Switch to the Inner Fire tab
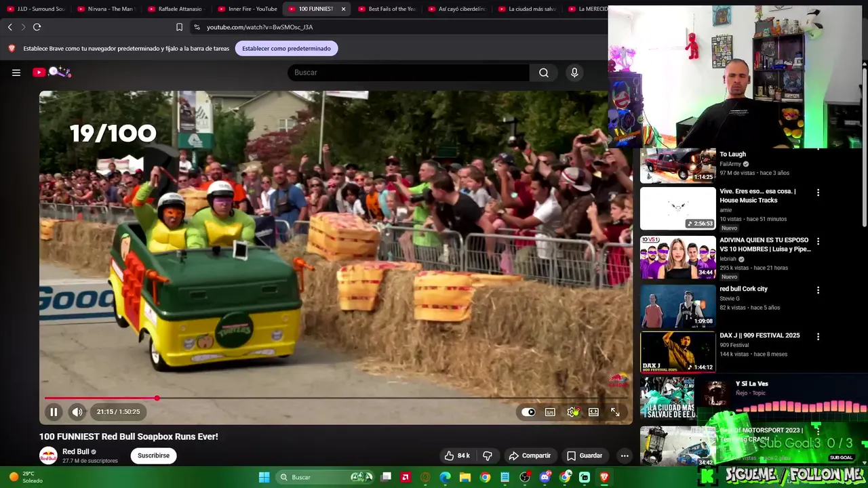Image resolution: width=868 pixels, height=488 pixels. pos(246,9)
